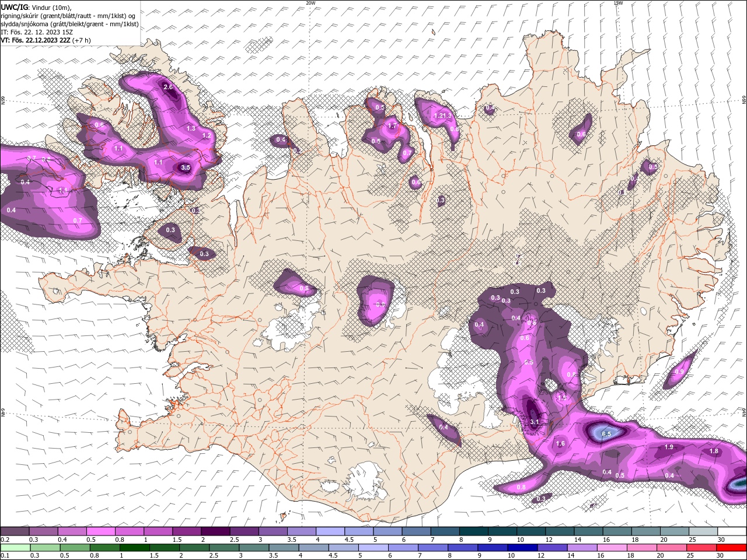Pick the pale grey 25 snow swatch

pos(703,531)
